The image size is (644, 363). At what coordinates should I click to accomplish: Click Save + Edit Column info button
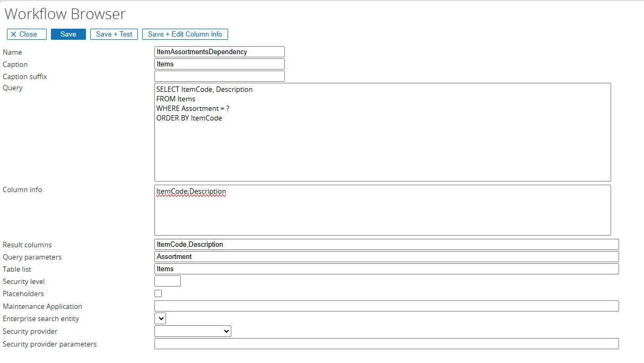click(x=185, y=34)
